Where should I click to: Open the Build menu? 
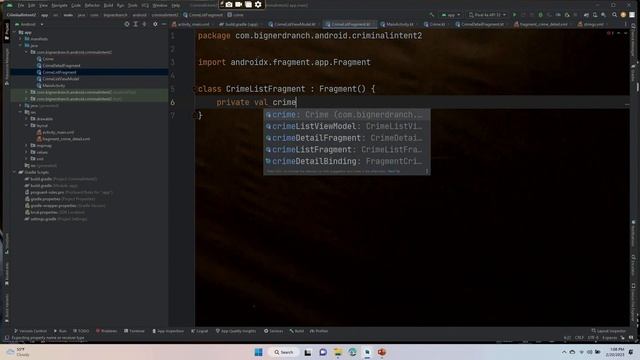[108, 5]
